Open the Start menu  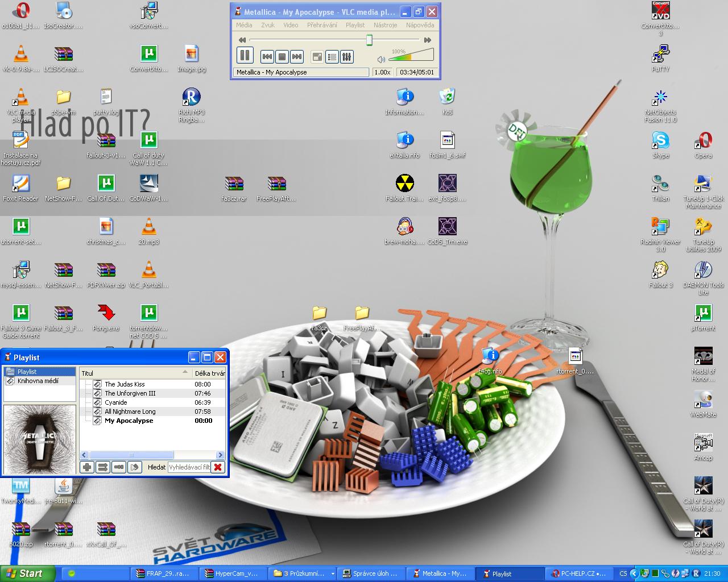(27, 573)
